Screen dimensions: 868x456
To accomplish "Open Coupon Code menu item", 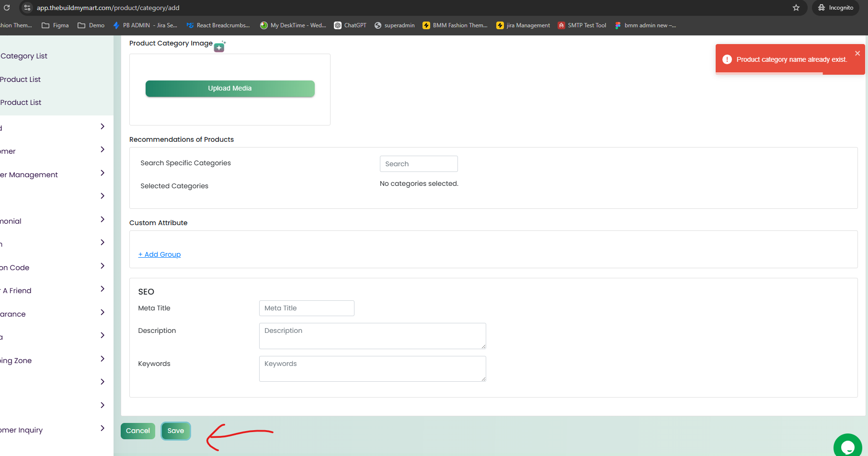I will tap(15, 268).
